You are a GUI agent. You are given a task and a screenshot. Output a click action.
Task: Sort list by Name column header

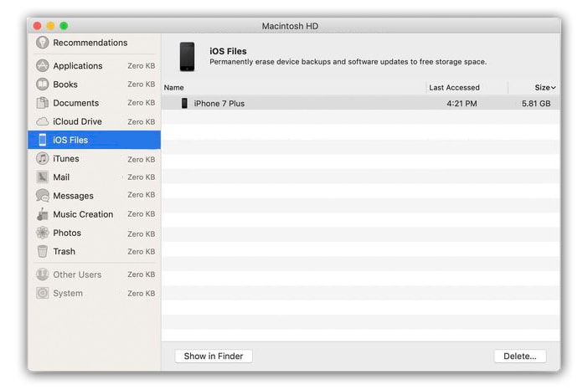click(173, 87)
